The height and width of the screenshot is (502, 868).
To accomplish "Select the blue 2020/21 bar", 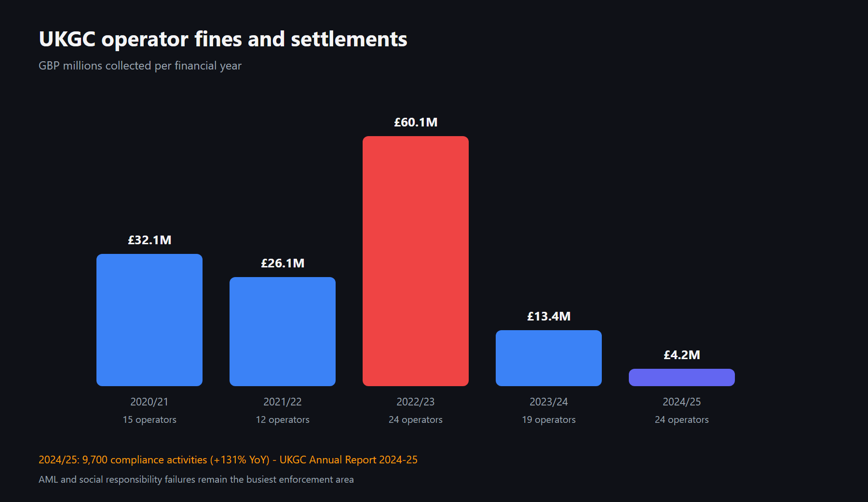I will coord(149,320).
